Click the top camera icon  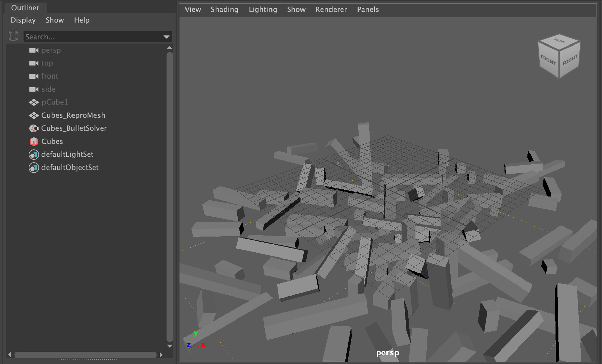click(x=34, y=63)
